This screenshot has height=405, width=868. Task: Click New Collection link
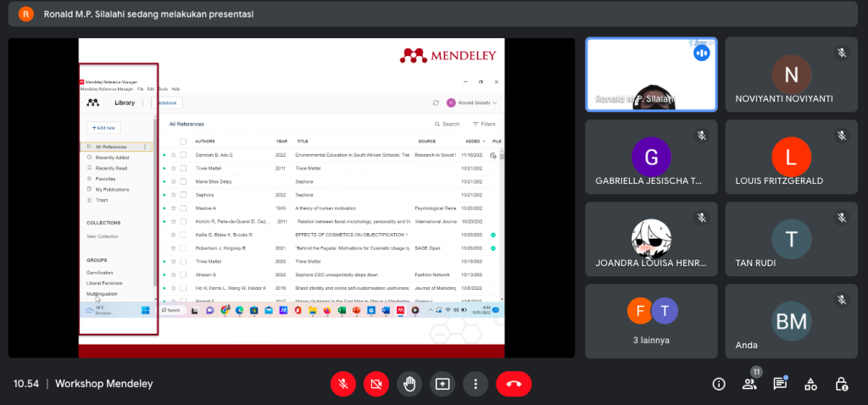[x=103, y=236]
